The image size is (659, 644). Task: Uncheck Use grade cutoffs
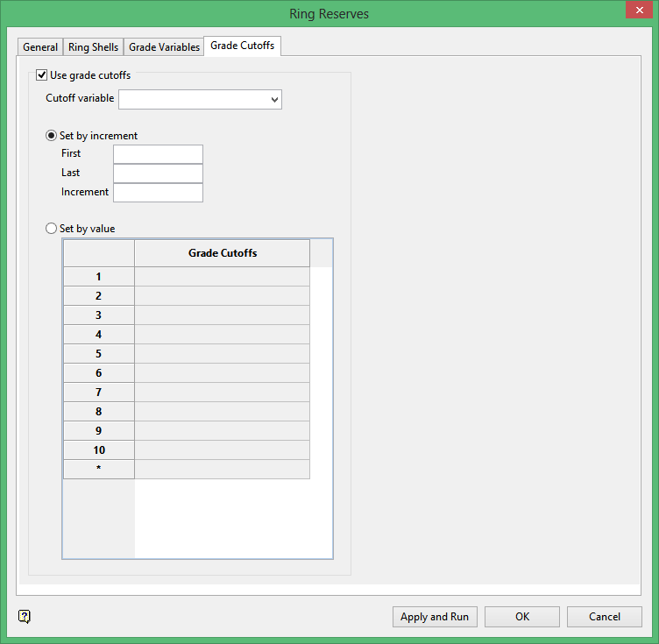click(x=41, y=75)
